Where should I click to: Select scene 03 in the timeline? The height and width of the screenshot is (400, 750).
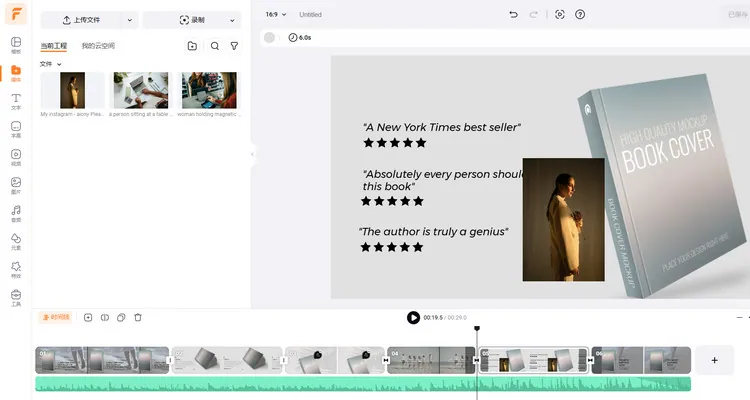[335, 360]
